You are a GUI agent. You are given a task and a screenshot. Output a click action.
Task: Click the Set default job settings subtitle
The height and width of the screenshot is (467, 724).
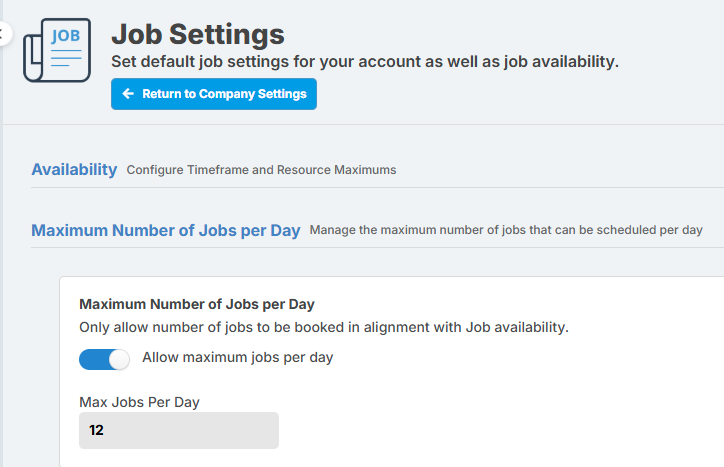tap(365, 61)
